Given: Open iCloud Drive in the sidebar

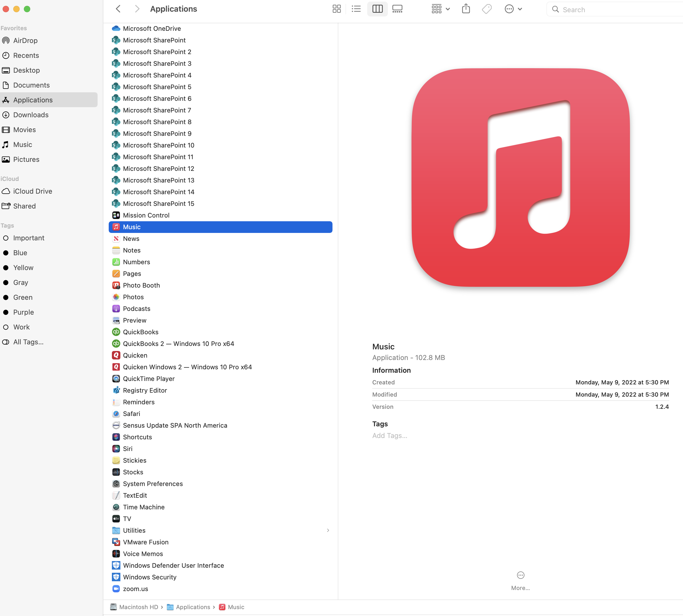Looking at the screenshot, I should click(x=32, y=191).
